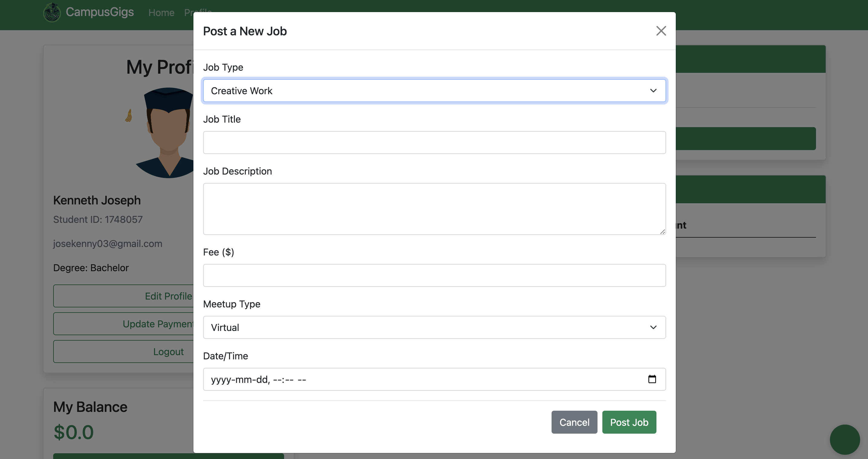
Task: Click the Job Type chevron arrow
Action: tap(653, 91)
